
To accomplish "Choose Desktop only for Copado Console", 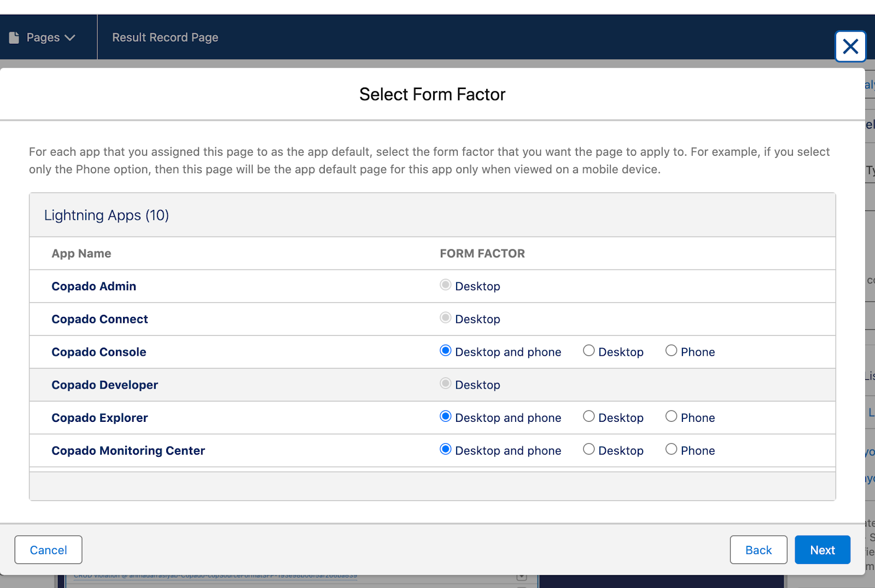I will pos(589,351).
